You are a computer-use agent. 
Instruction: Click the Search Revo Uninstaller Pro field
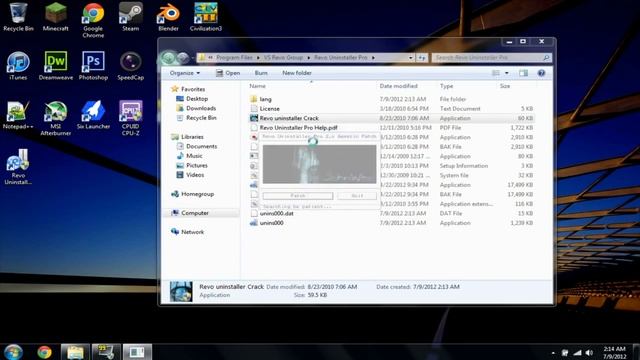492,58
